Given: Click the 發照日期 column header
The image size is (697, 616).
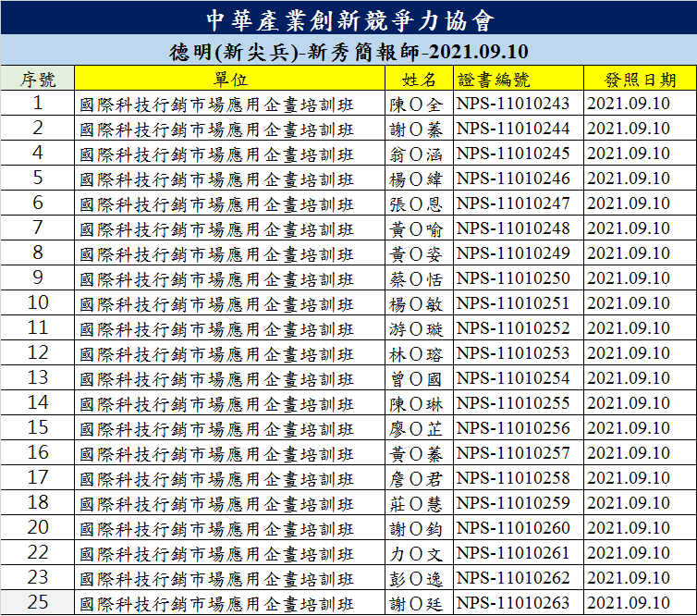Looking at the screenshot, I should pyautogui.click(x=640, y=79).
